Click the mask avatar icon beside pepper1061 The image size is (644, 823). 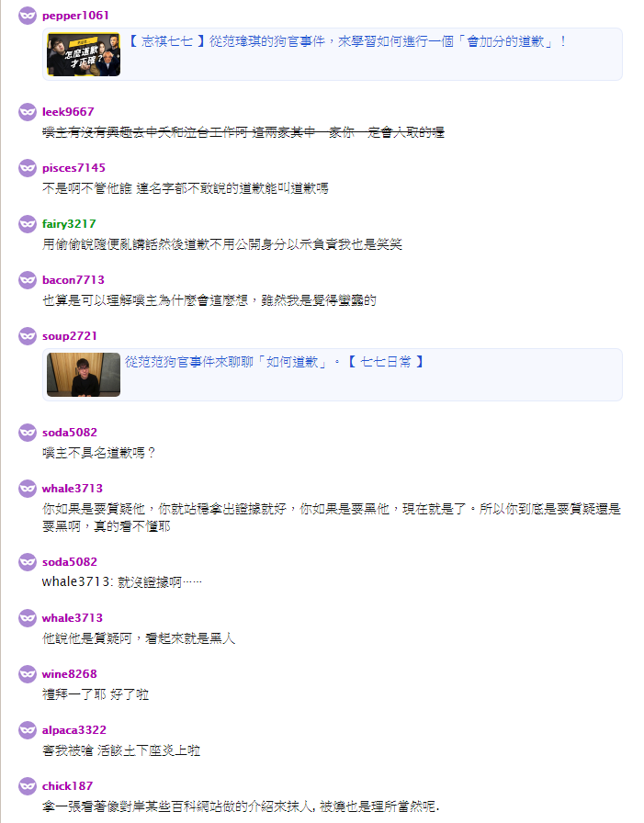click(x=28, y=16)
